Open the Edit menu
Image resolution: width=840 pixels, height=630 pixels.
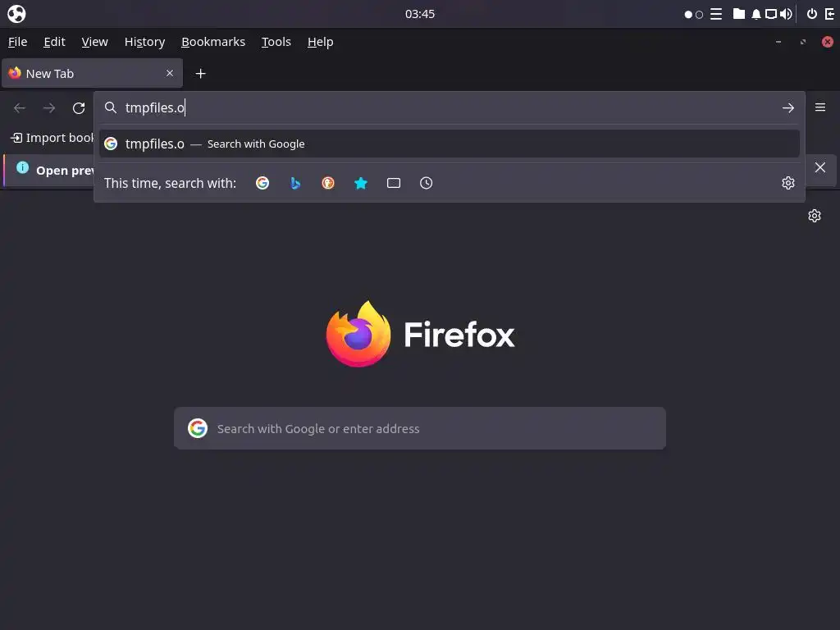[x=54, y=42]
